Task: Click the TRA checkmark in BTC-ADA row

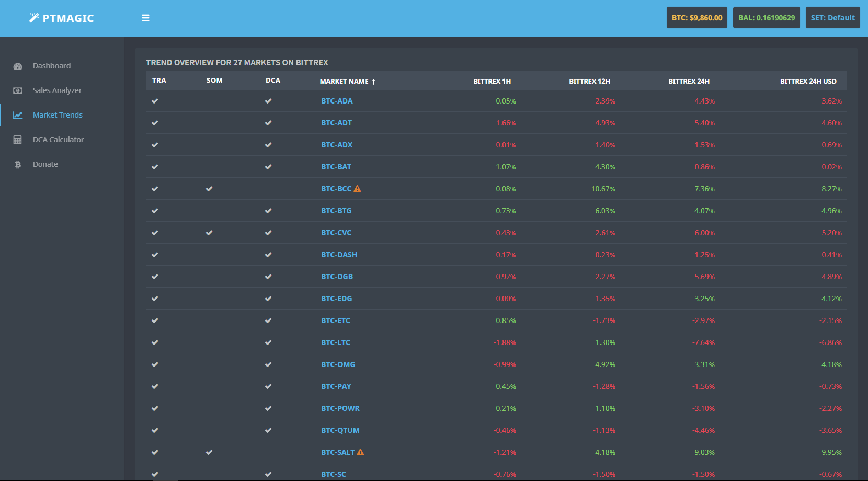Action: 155,101
